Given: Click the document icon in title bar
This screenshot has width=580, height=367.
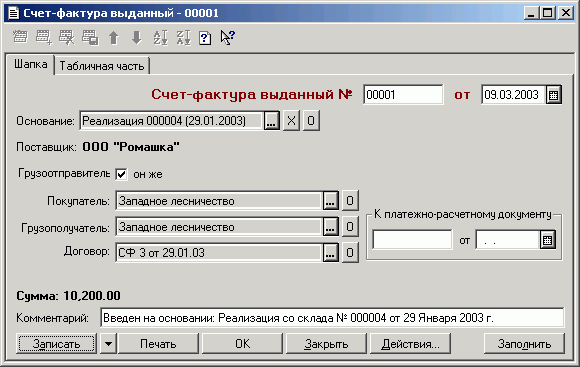Looking at the screenshot, I should tap(13, 13).
